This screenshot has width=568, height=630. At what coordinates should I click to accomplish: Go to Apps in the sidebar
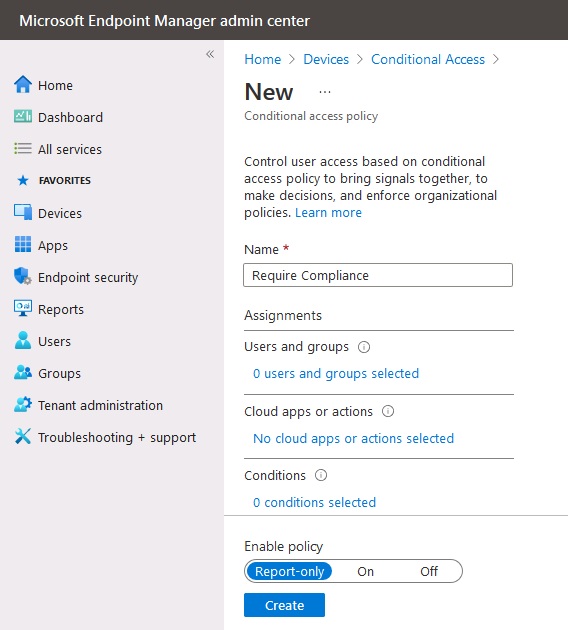(x=53, y=245)
